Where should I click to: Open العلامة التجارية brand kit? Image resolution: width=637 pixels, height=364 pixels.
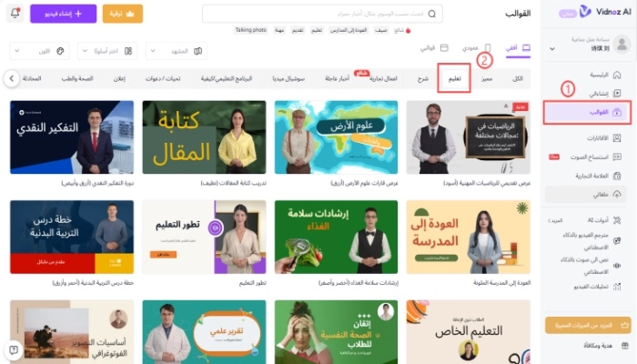[598, 176]
